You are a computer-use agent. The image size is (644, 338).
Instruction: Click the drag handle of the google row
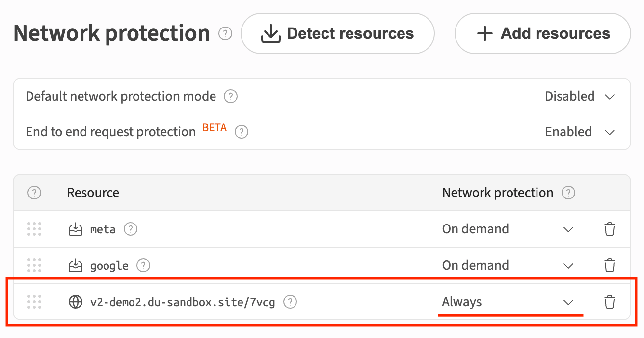(34, 266)
